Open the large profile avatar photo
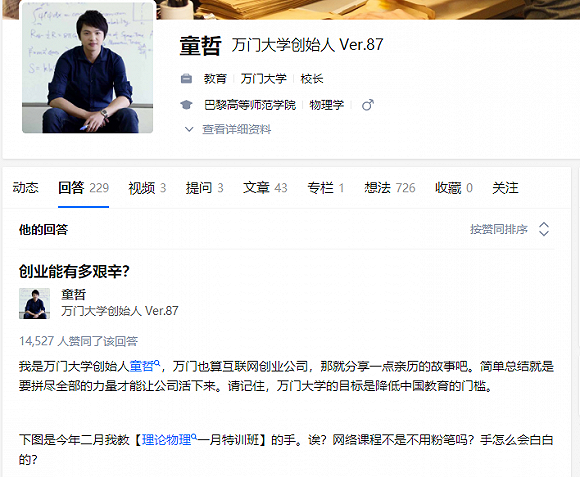This screenshot has width=580, height=477. (87, 67)
